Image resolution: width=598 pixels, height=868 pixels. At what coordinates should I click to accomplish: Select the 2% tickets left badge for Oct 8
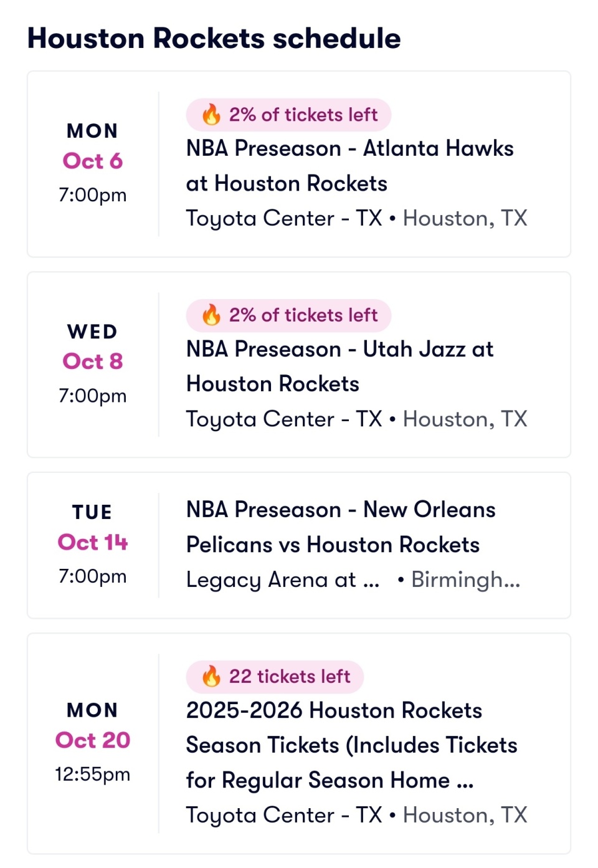[288, 315]
